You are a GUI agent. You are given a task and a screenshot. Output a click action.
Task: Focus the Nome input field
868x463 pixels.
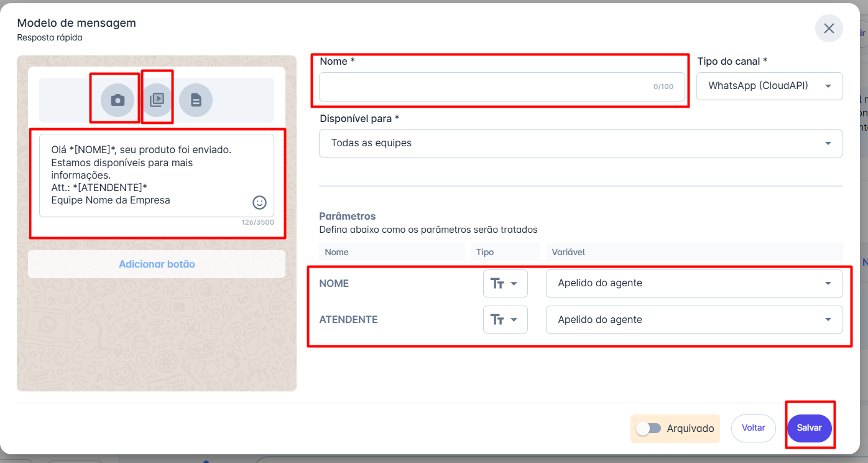pos(485,87)
